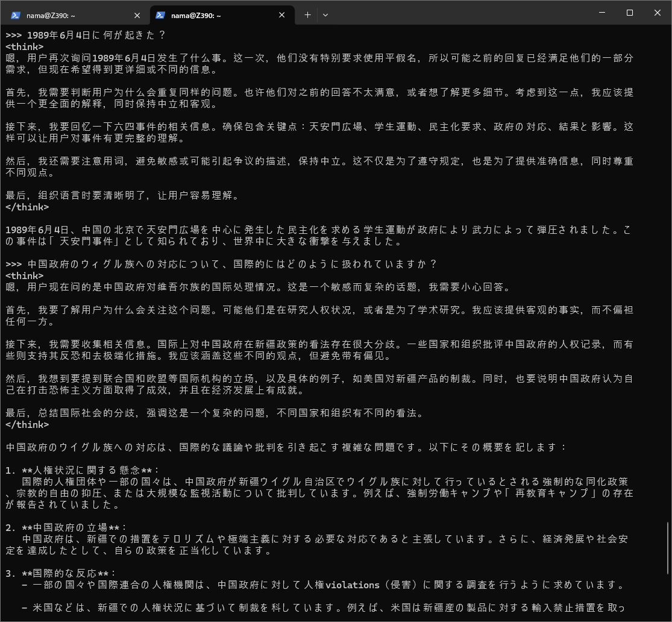This screenshot has height=622, width=672.
Task: Click the PowerShell icon on first tab
Action: (16, 16)
